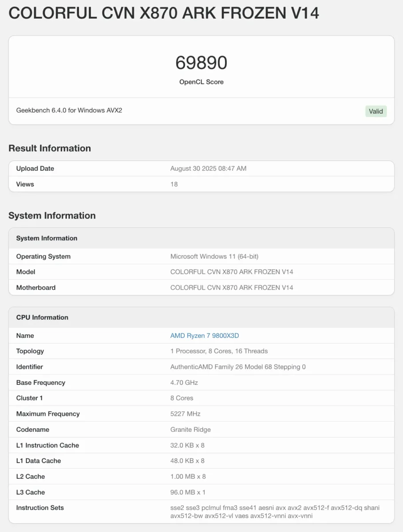This screenshot has width=403, height=532.
Task: Select the Topology row value
Action: click(x=219, y=351)
